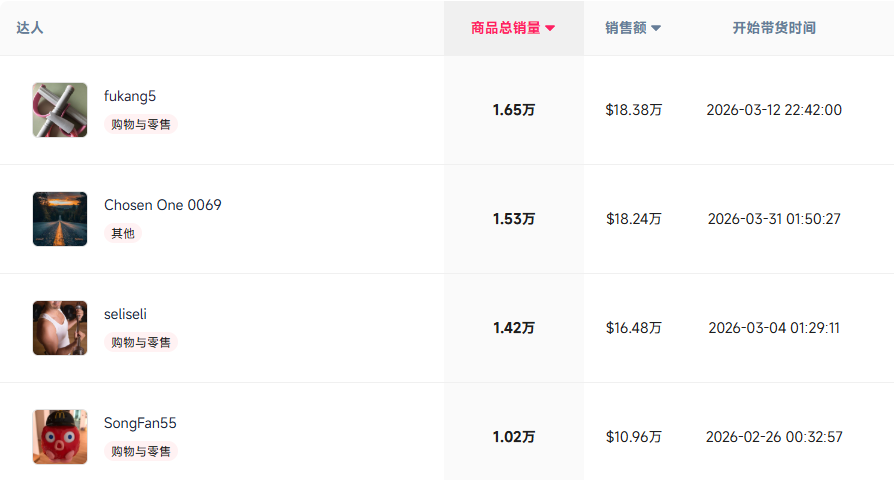Click 购物与零售 tag under SongFan55
Screen dimensions: 894x480
141,451
